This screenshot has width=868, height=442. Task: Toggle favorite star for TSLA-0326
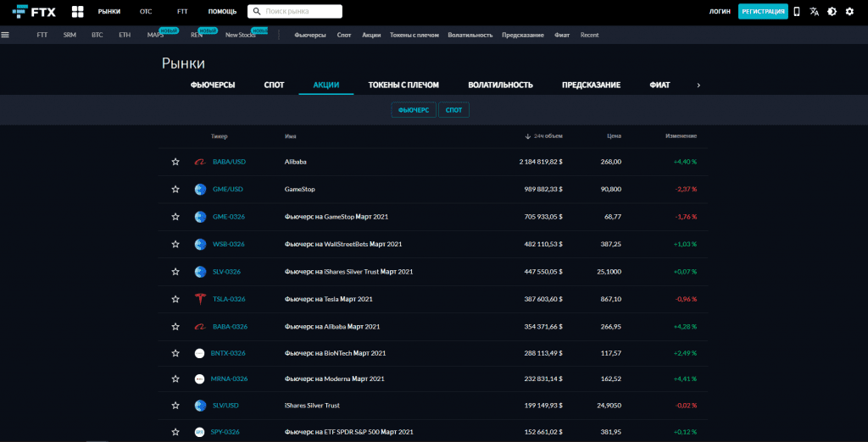click(175, 299)
